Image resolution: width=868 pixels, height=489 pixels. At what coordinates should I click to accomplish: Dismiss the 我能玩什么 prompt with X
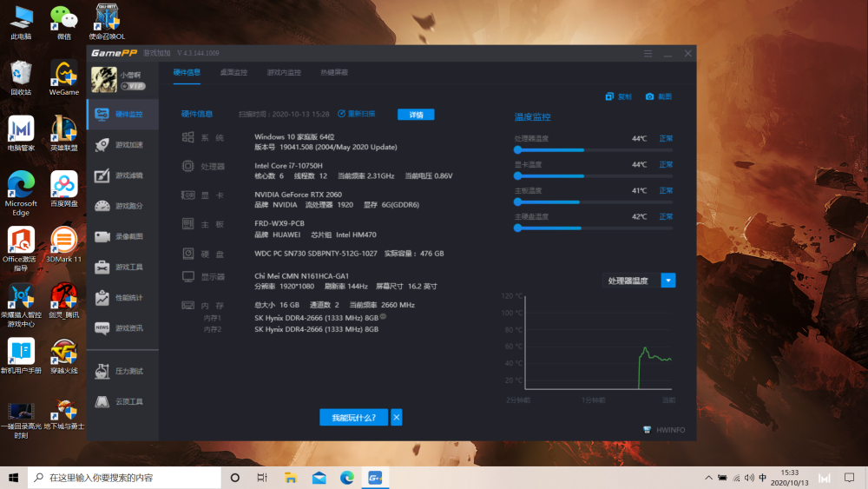coord(397,418)
